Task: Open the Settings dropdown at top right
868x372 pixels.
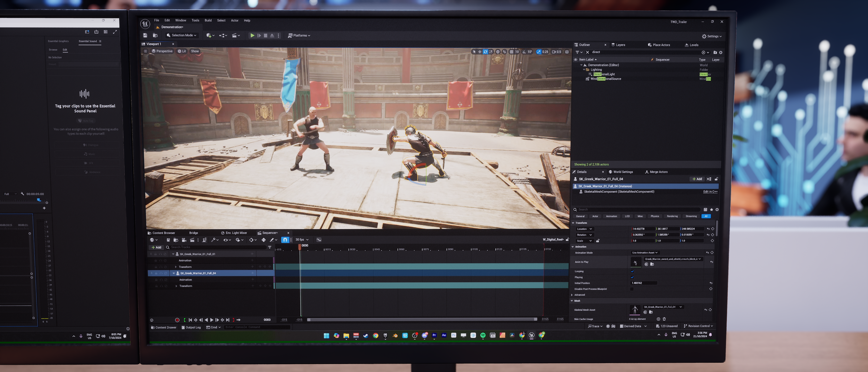Action: pyautogui.click(x=712, y=36)
